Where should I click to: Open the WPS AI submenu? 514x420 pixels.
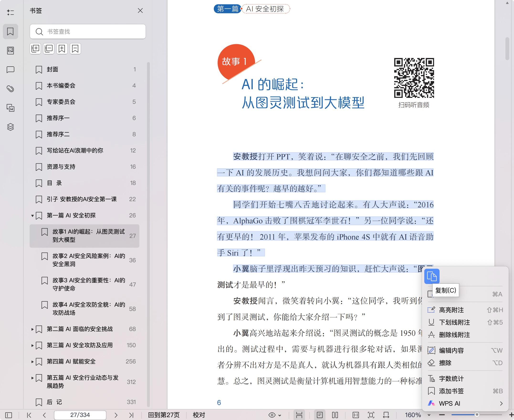tap(465, 404)
